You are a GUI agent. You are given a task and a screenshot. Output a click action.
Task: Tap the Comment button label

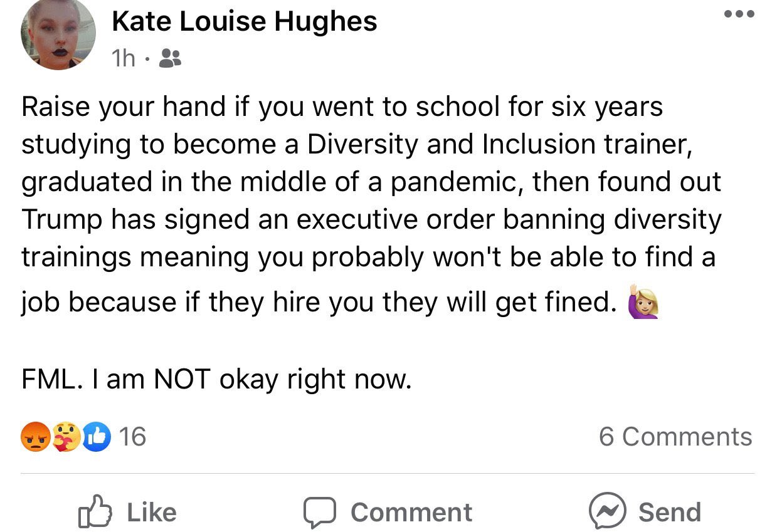[x=411, y=512]
